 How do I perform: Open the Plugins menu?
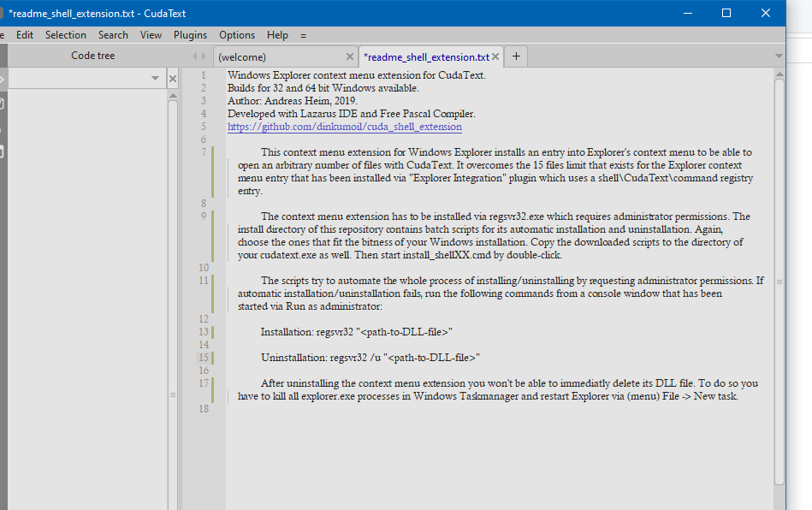click(x=190, y=35)
